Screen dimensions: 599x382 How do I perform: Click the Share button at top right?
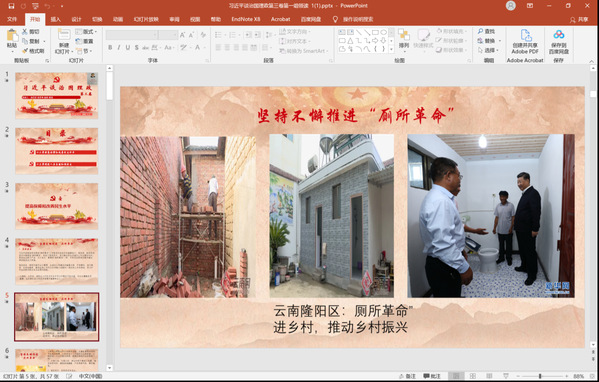tap(579, 19)
